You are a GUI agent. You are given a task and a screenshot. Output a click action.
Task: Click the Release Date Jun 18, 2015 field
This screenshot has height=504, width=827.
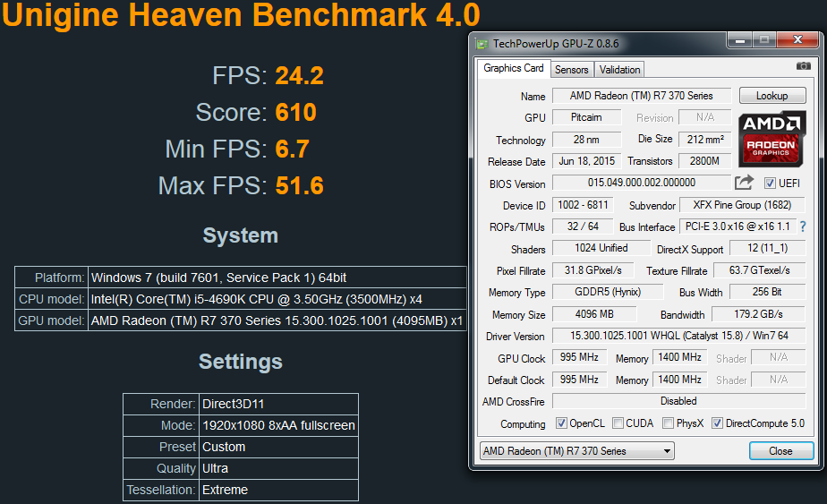coord(586,161)
